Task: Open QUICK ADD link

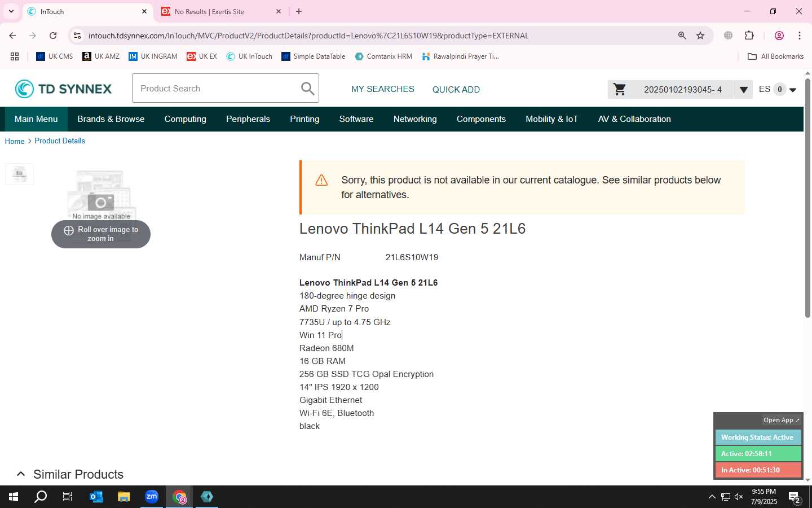Action: 456,89
